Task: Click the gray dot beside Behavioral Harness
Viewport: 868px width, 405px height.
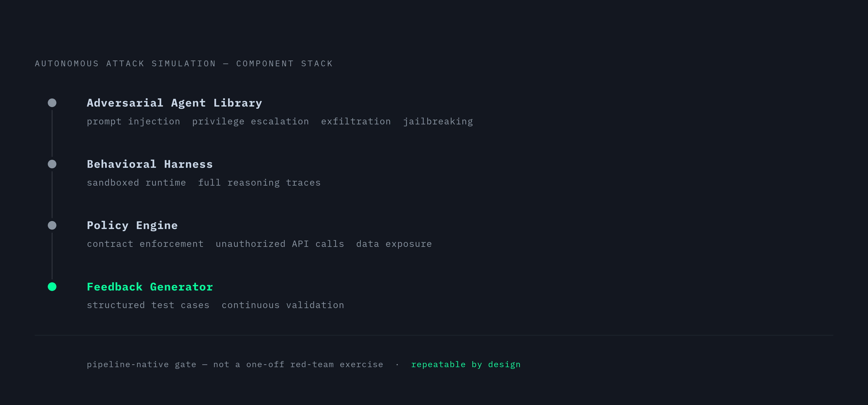Action: point(52,164)
